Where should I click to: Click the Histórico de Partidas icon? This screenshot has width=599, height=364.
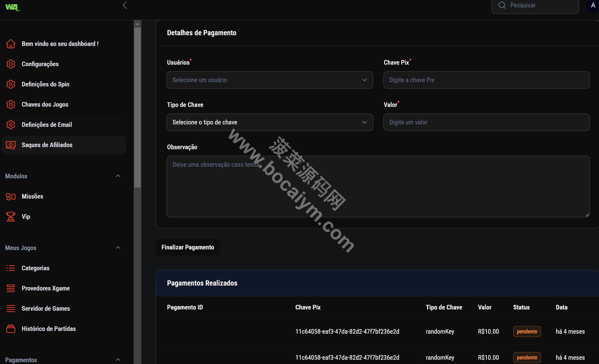(x=11, y=329)
